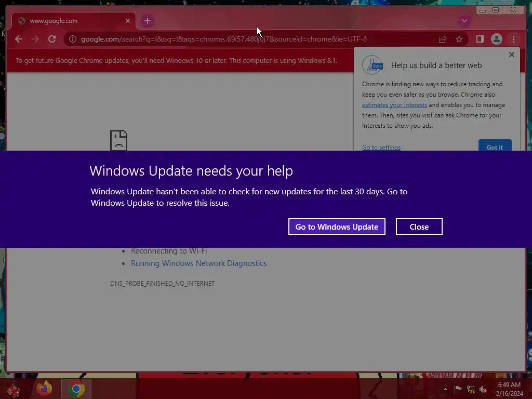The width and height of the screenshot is (532, 399).
Task: Click the Chrome forward arrow
Action: (x=35, y=39)
